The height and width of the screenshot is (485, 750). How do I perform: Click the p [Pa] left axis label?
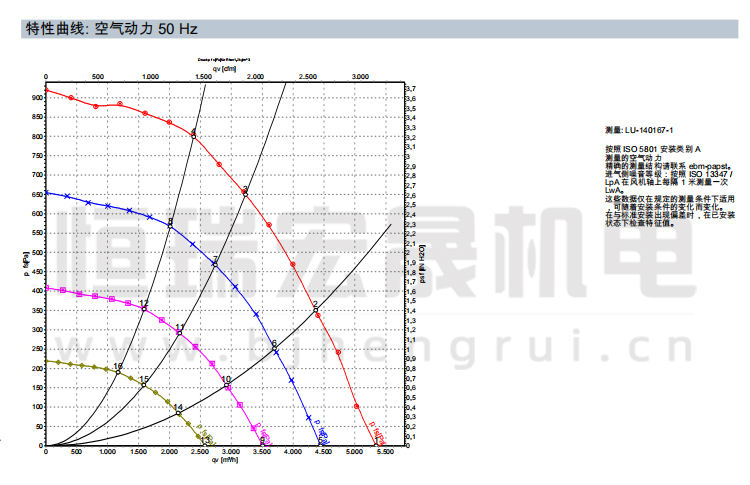[x=24, y=267]
